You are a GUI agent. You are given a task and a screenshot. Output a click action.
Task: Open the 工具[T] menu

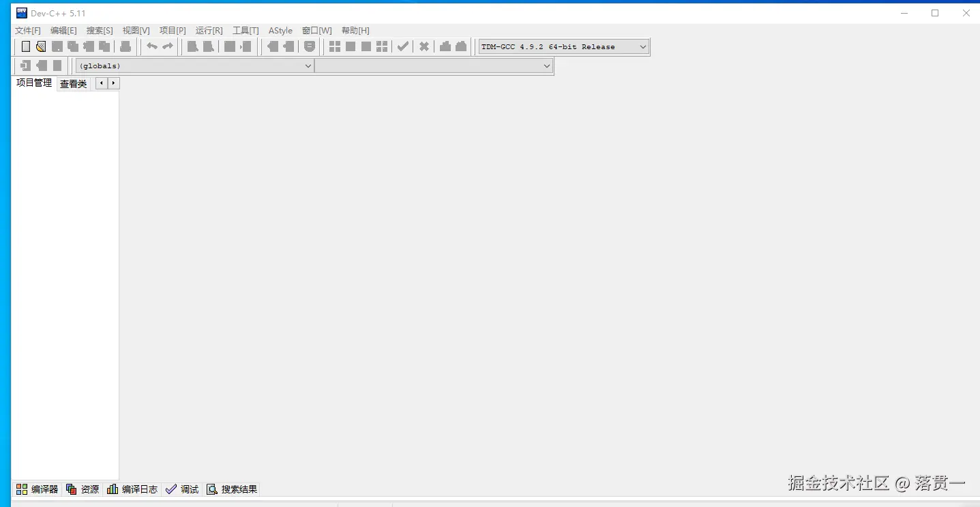246,31
